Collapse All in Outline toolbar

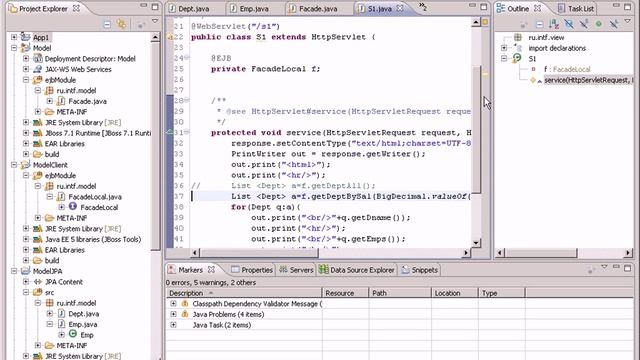coord(540,25)
